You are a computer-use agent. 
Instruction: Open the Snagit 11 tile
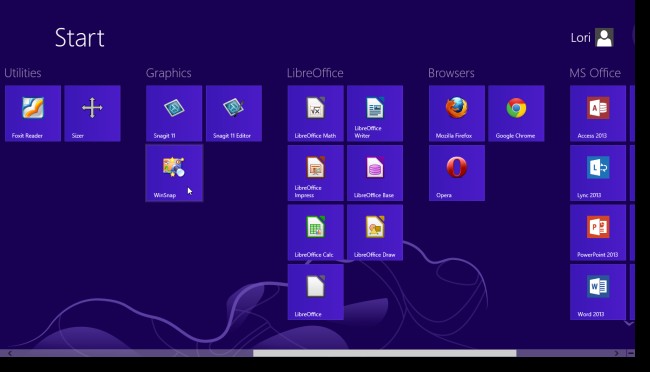coord(174,114)
